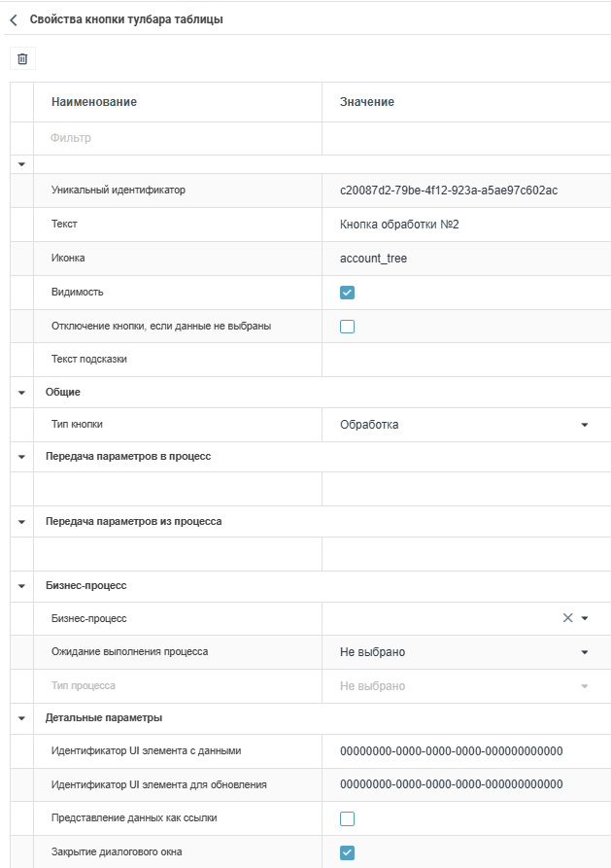Click the Наименование column header
The width and height of the screenshot is (611, 868).
click(94, 102)
